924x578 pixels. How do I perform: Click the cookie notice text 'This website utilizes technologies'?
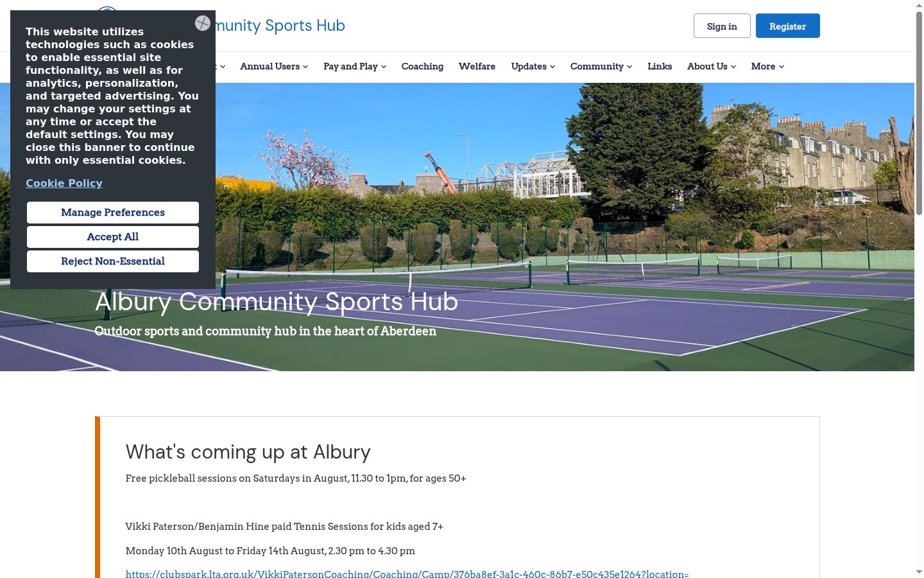pyautogui.click(x=112, y=96)
